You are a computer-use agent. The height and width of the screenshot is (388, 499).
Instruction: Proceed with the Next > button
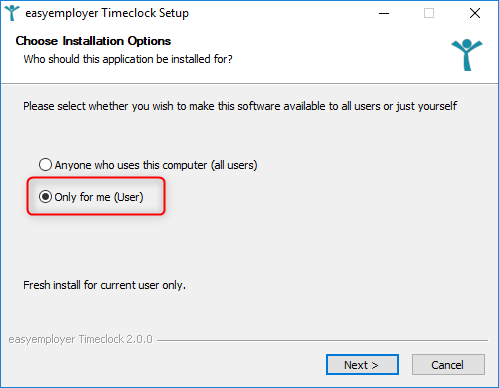362,365
